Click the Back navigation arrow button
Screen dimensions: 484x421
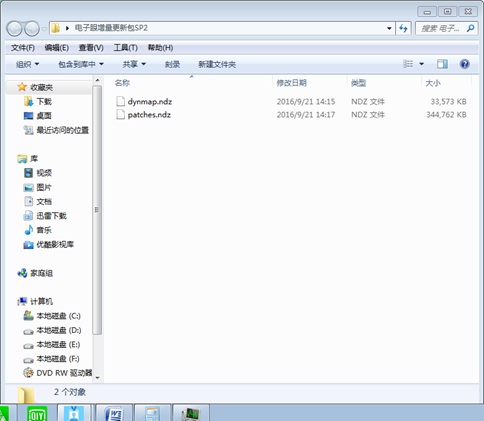[14, 29]
